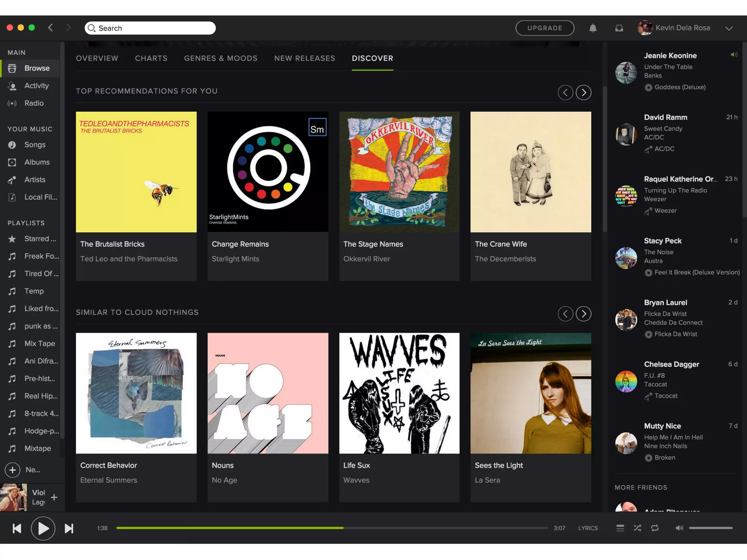Skip to the next track
This screenshot has width=747, height=560.
pyautogui.click(x=69, y=528)
